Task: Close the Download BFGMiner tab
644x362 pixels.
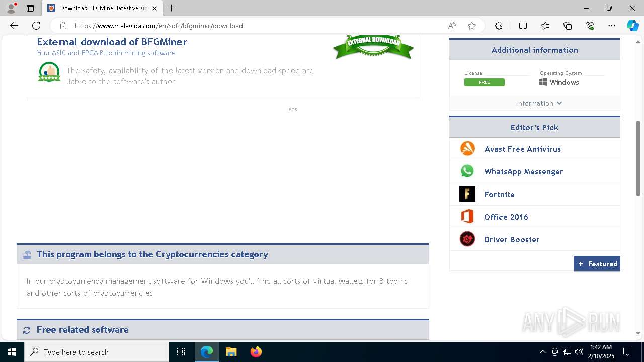Action: click(154, 8)
